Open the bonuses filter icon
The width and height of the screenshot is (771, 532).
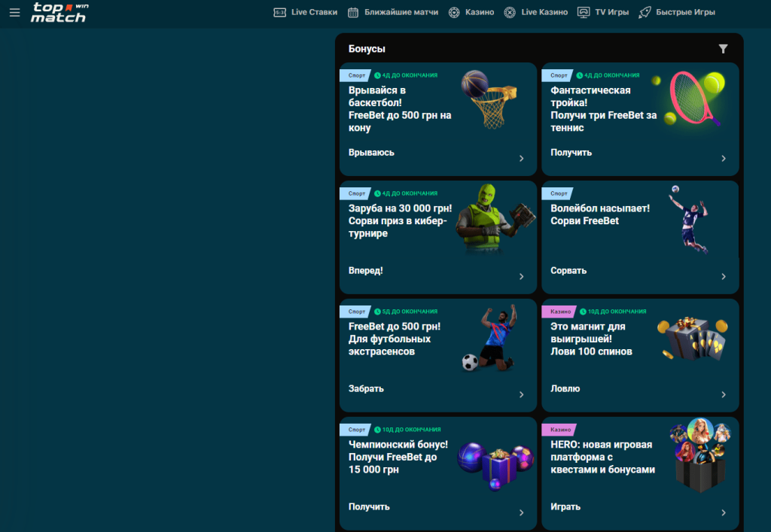(x=723, y=49)
